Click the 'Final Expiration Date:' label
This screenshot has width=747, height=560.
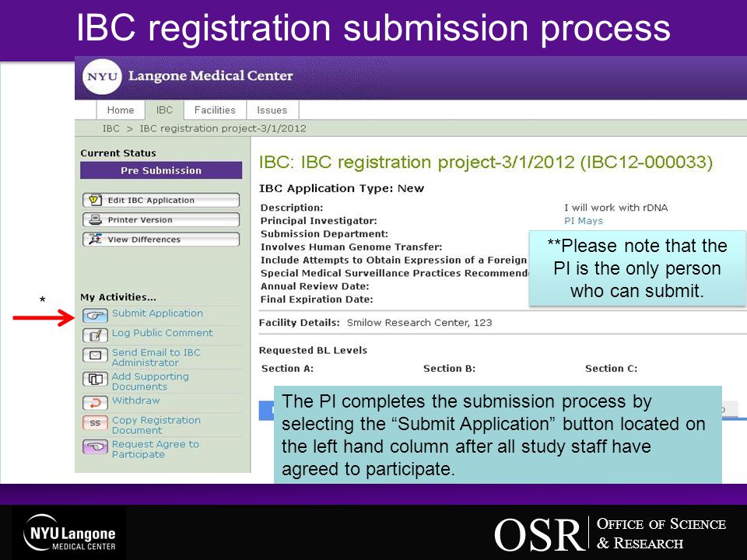pos(317,299)
